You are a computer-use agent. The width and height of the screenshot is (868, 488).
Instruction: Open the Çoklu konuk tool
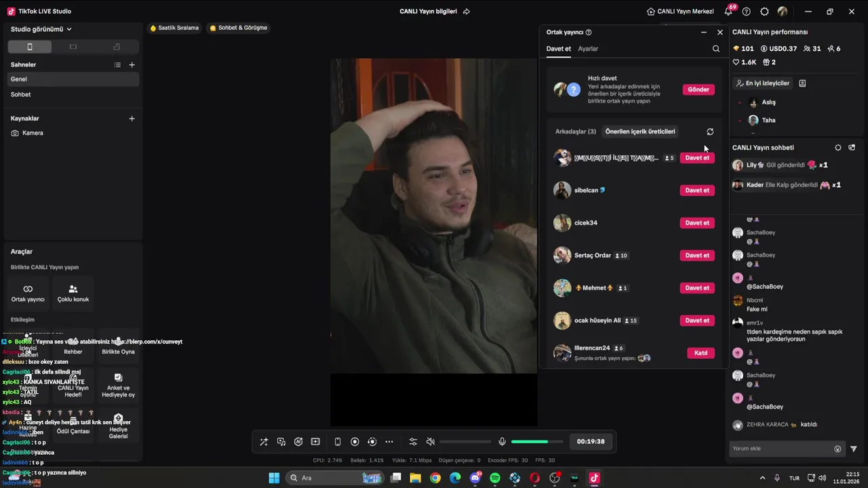point(73,293)
